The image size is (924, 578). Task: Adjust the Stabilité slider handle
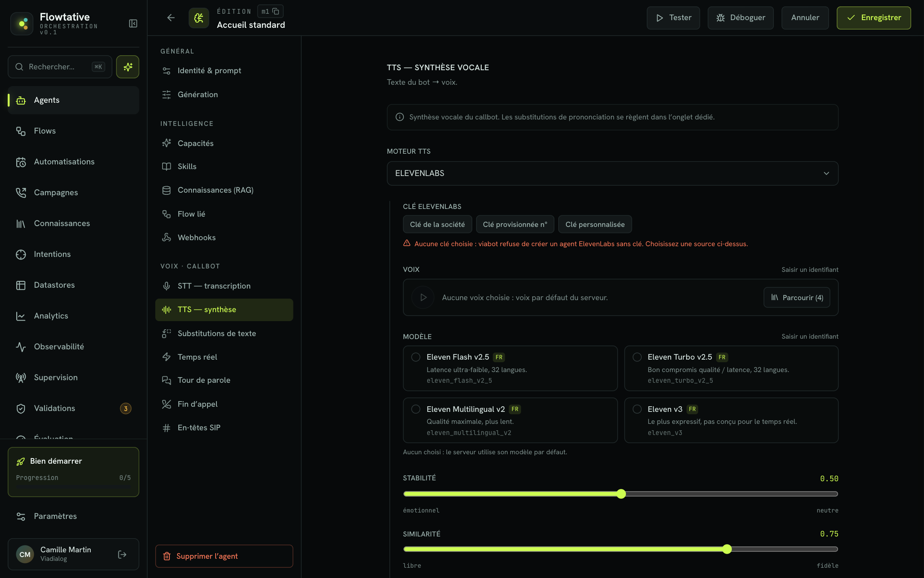pyautogui.click(x=621, y=494)
